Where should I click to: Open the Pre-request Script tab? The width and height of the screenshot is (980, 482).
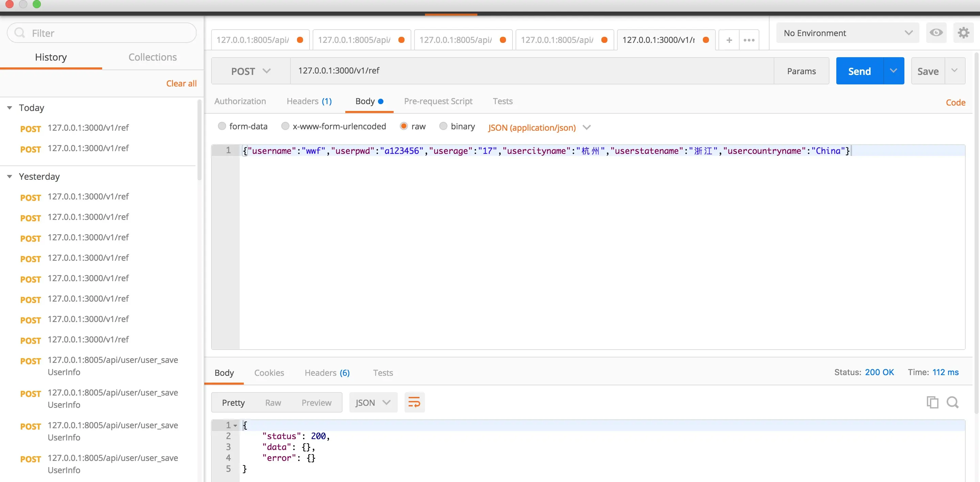(x=438, y=101)
